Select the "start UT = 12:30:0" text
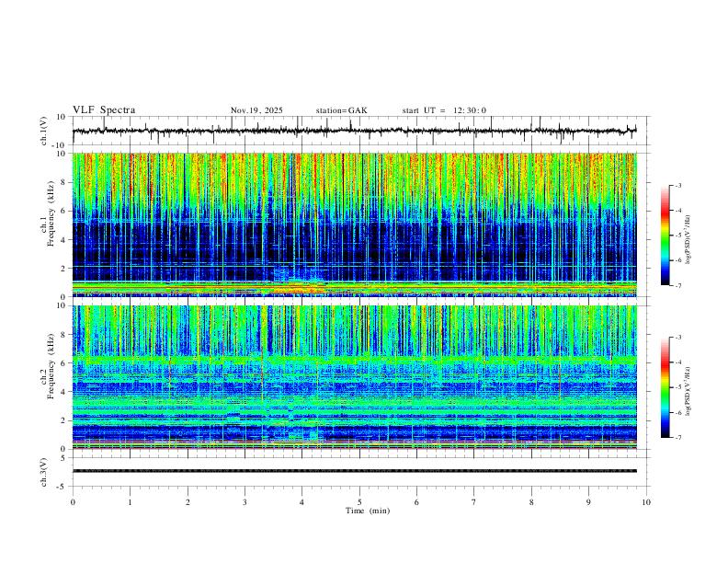 click(444, 110)
